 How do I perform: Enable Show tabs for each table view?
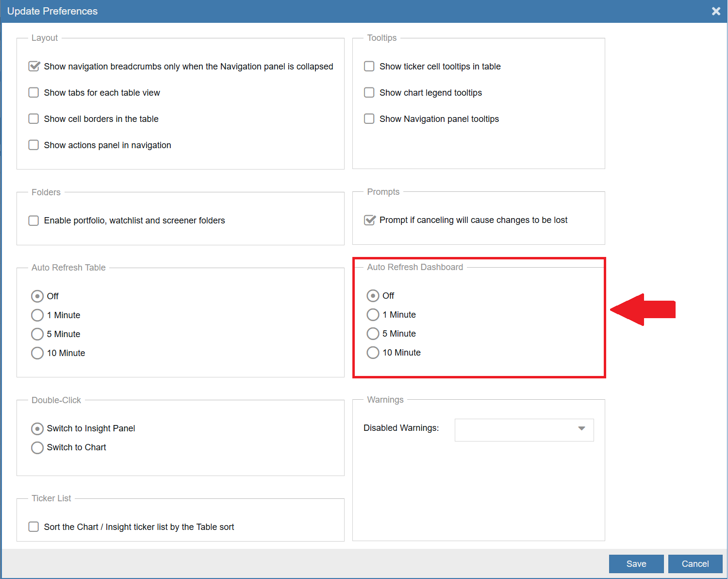click(x=33, y=93)
